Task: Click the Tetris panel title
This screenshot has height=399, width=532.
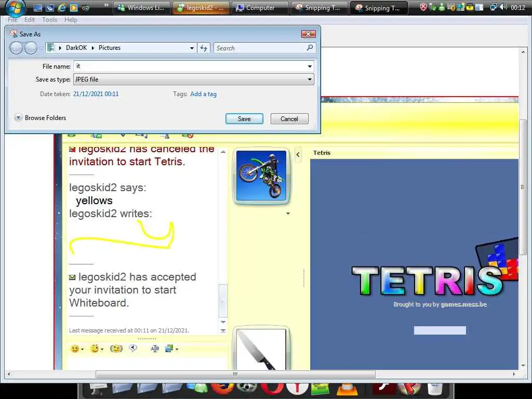Action: point(322,153)
